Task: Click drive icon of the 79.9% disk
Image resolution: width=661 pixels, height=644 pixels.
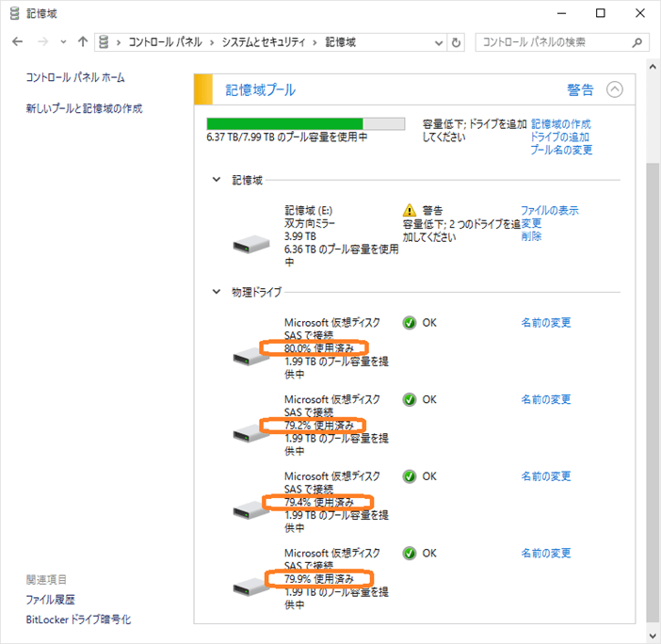Action: [250, 587]
